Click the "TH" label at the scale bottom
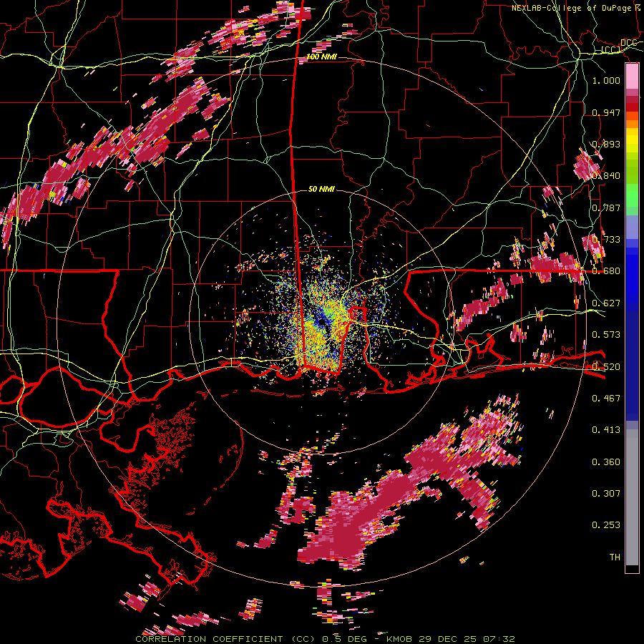Viewport: 644px width, 644px height. point(615,557)
